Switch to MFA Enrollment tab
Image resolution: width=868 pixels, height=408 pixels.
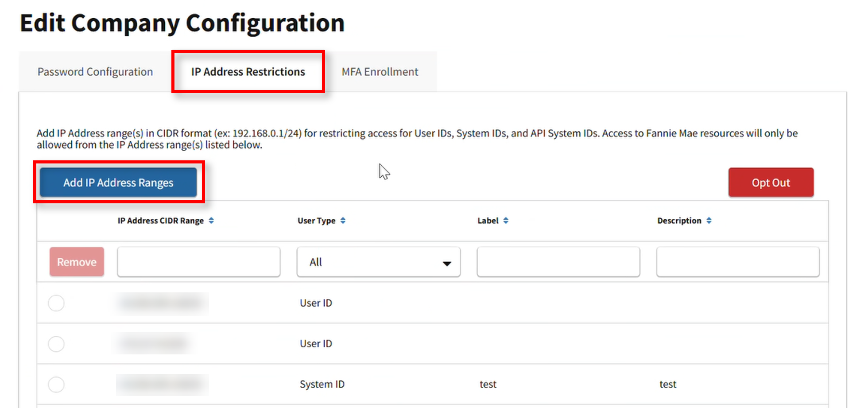pos(380,72)
